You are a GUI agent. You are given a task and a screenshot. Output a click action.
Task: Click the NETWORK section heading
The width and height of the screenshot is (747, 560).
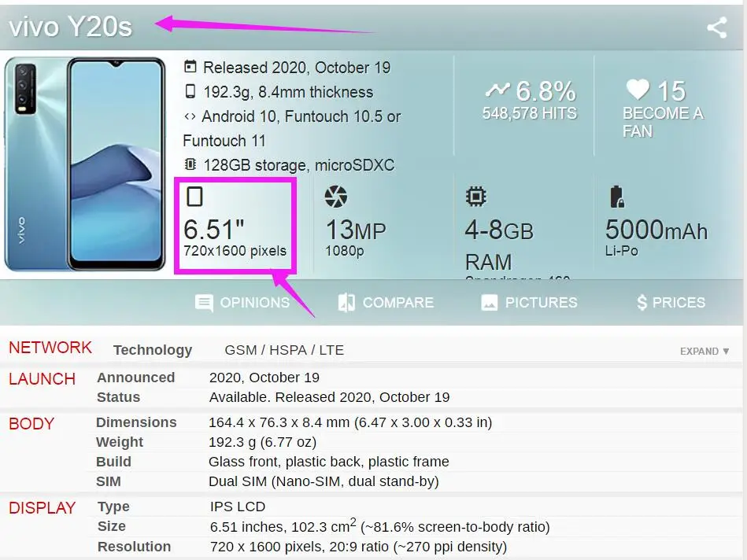point(50,348)
